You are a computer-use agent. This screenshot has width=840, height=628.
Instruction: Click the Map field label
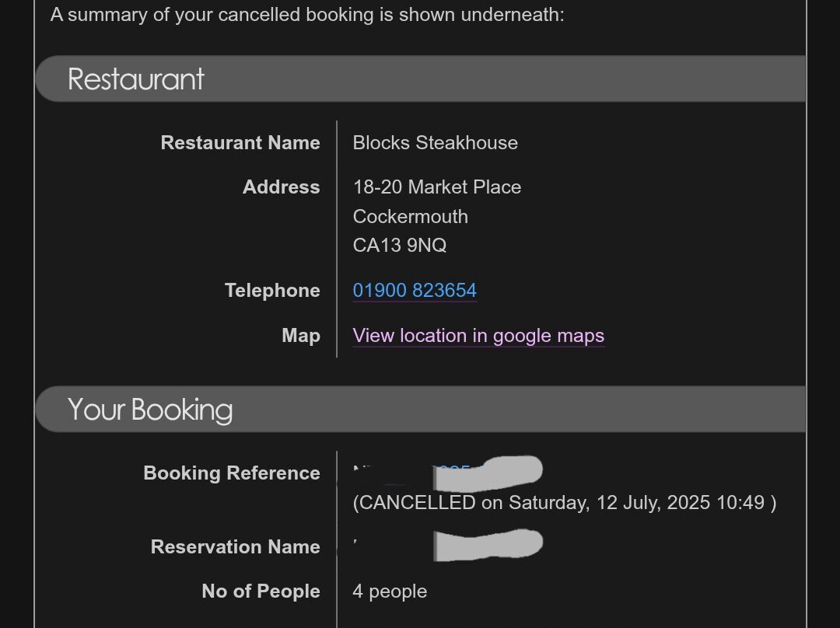point(301,336)
